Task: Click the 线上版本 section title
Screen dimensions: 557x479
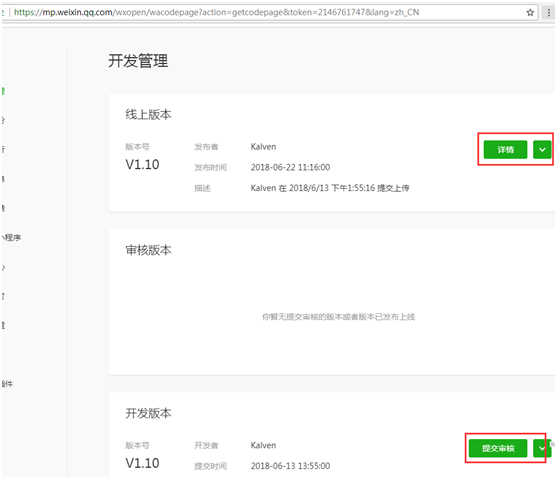Action: pos(148,115)
